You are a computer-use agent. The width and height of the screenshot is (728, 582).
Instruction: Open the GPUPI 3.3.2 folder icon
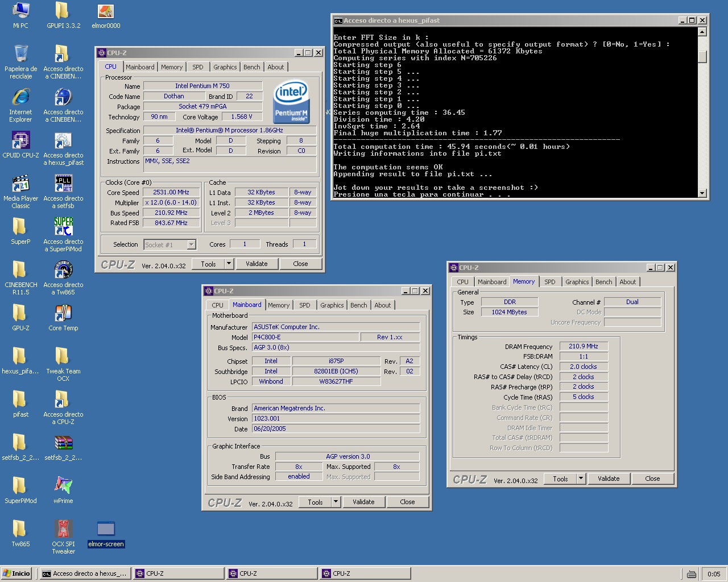point(63,15)
